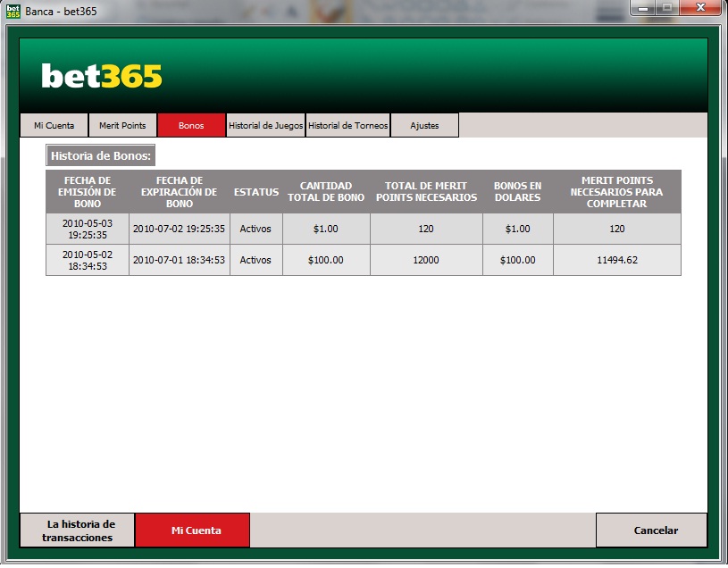Screen dimensions: 728x568
Task: Click the bet365 logo in the banner
Action: (x=102, y=76)
